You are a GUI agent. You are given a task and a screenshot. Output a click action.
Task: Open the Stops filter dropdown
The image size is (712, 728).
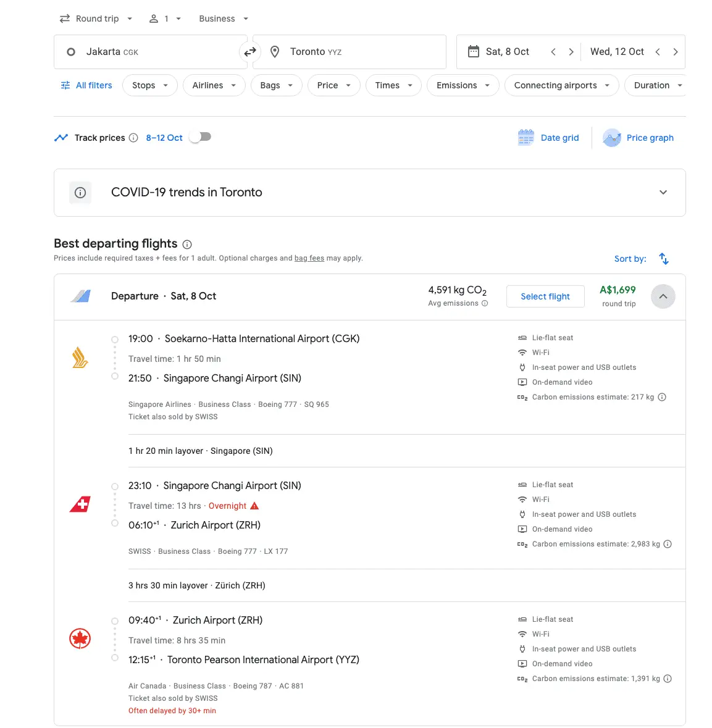[x=150, y=85]
